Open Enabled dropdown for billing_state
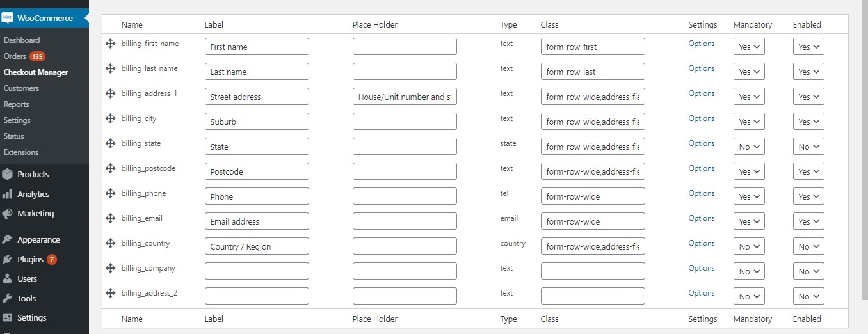 (808, 147)
